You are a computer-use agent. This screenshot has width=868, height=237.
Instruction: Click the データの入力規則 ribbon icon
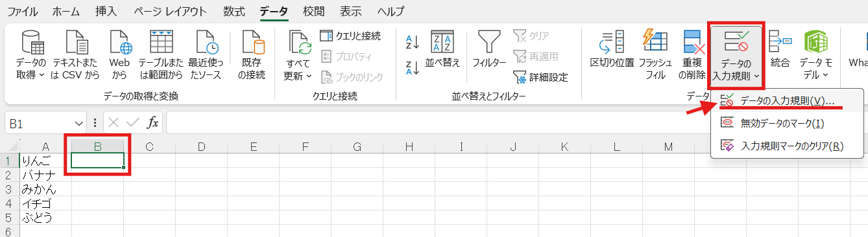(x=736, y=41)
